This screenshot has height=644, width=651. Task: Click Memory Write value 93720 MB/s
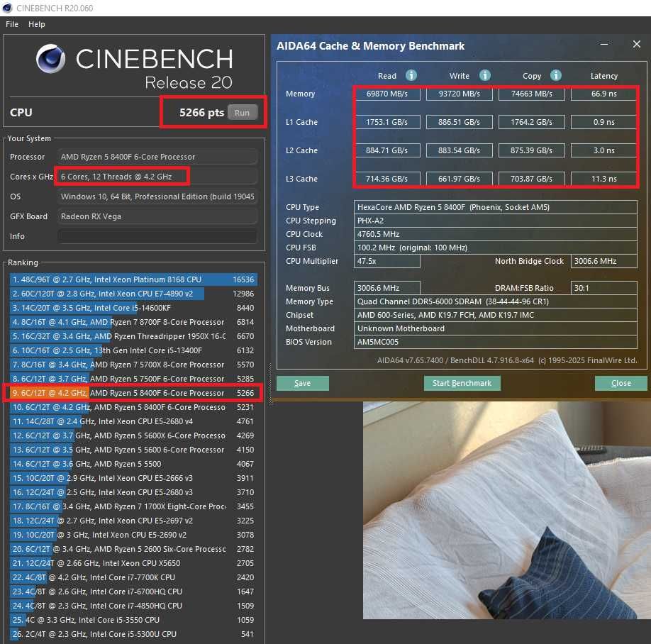[x=460, y=94]
